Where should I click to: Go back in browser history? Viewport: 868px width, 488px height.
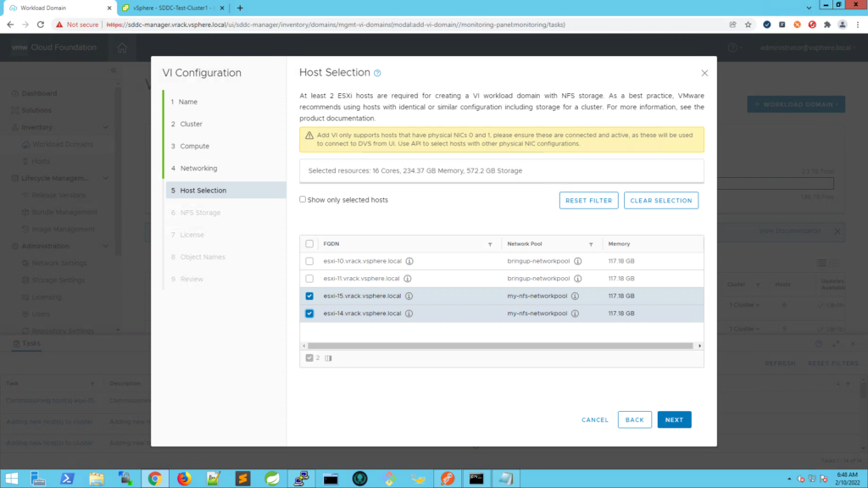pyautogui.click(x=10, y=25)
